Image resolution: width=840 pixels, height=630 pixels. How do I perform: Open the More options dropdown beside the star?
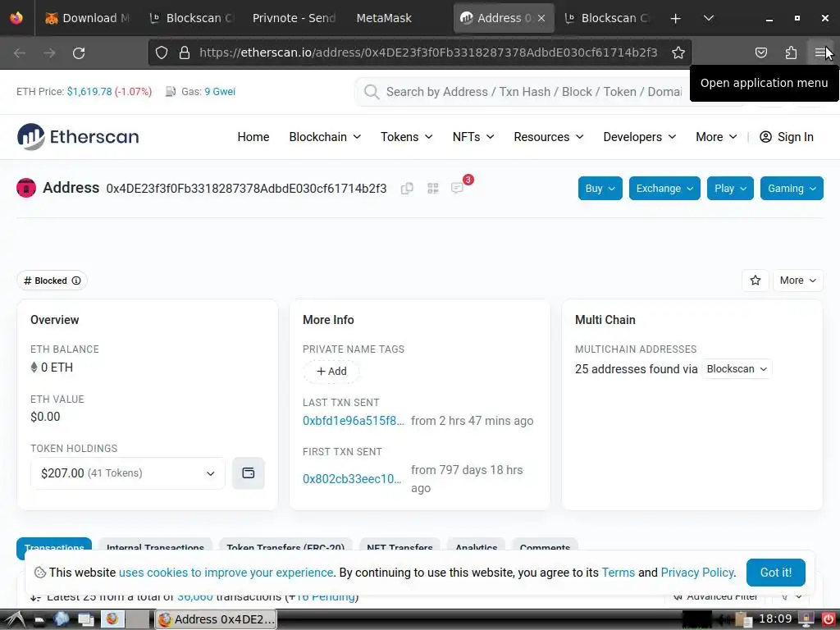[797, 281]
